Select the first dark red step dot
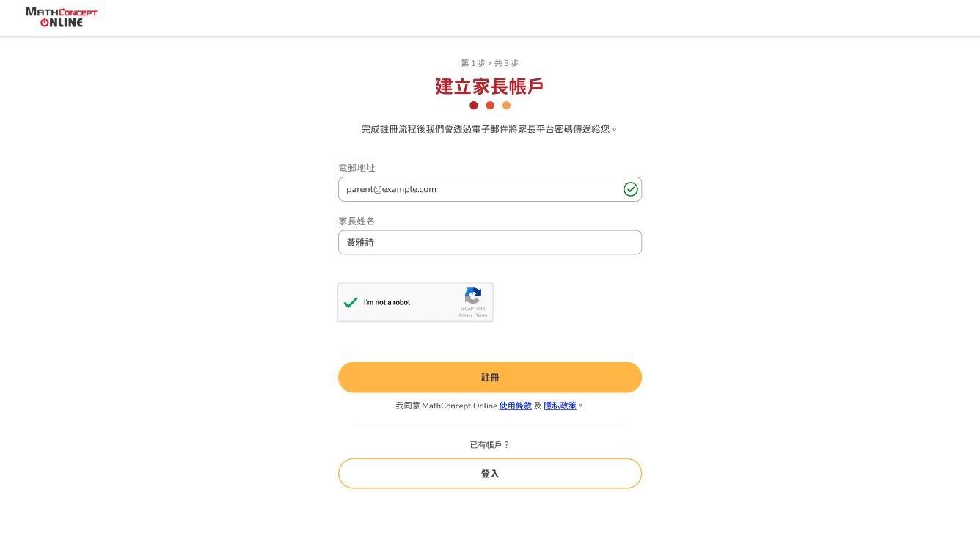This screenshot has width=980, height=550. (x=474, y=106)
